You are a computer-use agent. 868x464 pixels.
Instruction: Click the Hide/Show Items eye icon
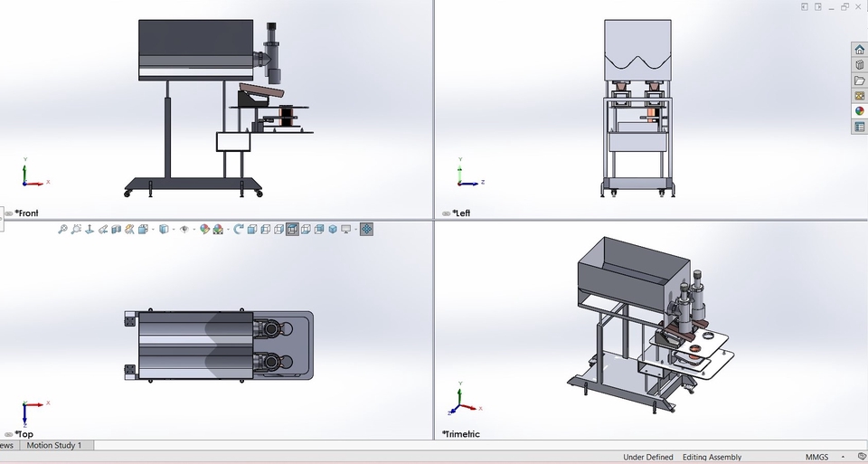[x=184, y=229]
